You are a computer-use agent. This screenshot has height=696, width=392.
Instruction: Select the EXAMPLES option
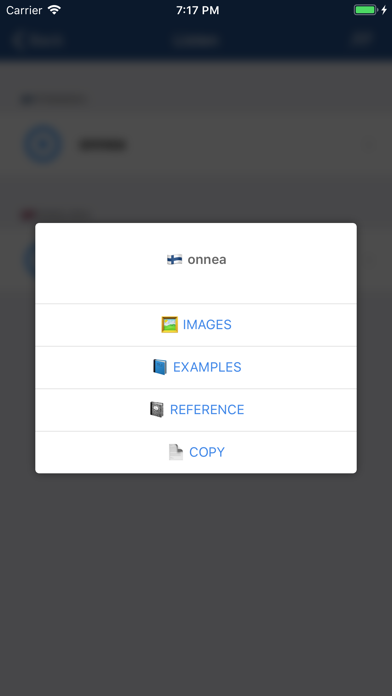click(x=196, y=368)
